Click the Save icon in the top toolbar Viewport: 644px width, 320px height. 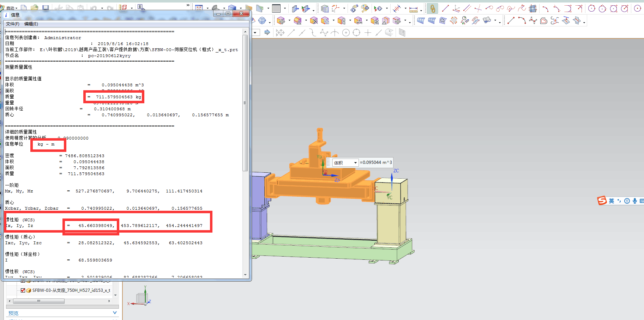46,8
